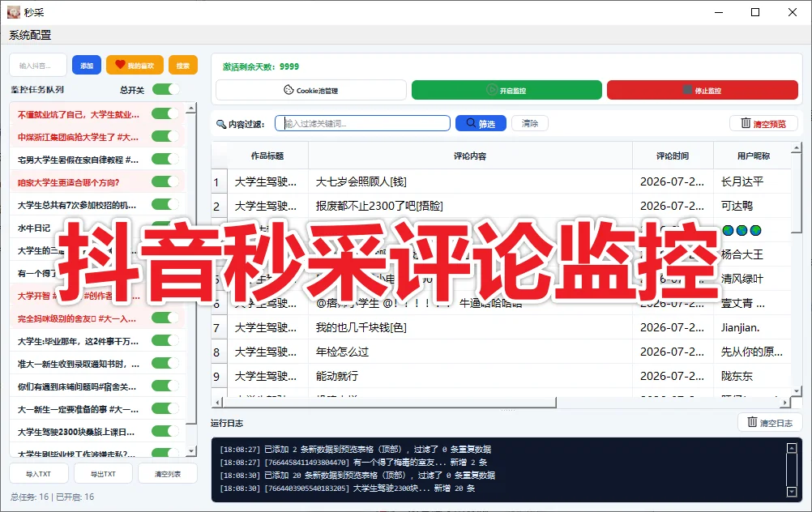
Task: Click the 评论内容 column header
Action: pyautogui.click(x=470, y=156)
